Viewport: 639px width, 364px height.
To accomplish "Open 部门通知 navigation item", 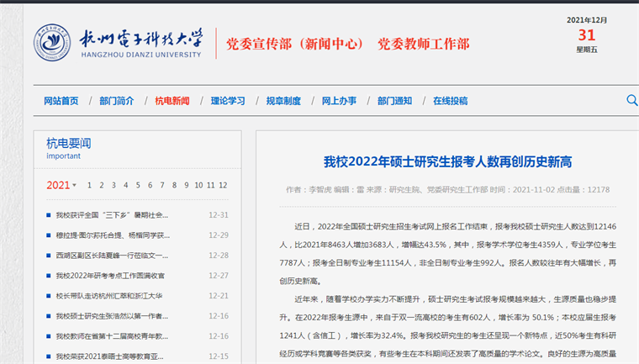I will (394, 101).
